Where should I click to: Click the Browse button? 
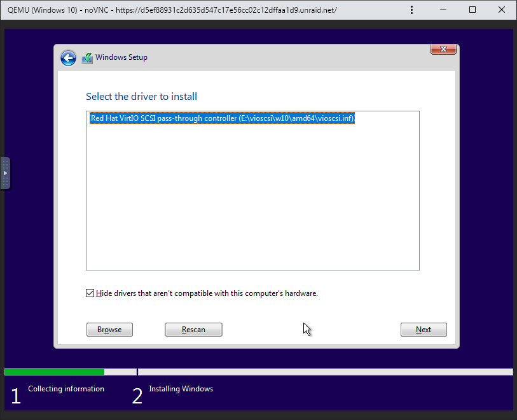click(x=109, y=329)
